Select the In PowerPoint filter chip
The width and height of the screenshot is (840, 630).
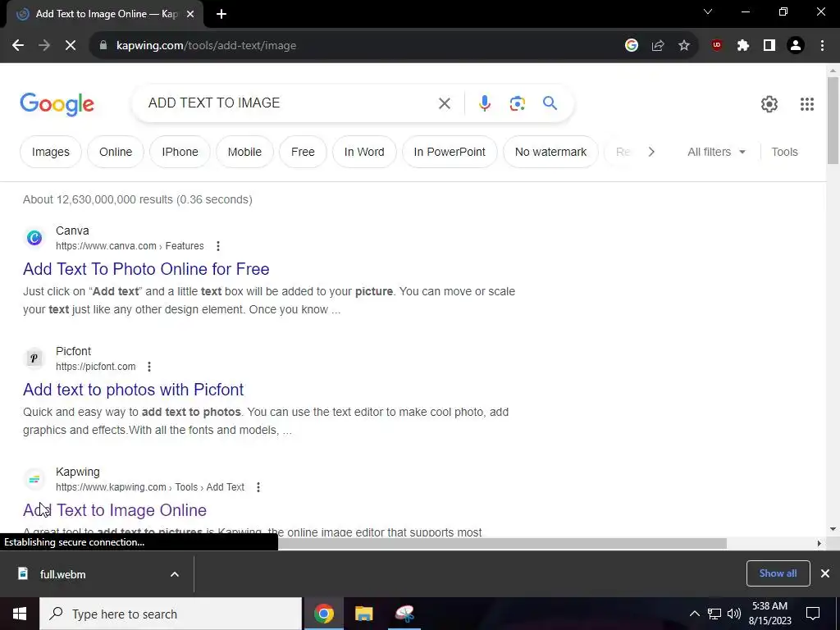coord(450,152)
